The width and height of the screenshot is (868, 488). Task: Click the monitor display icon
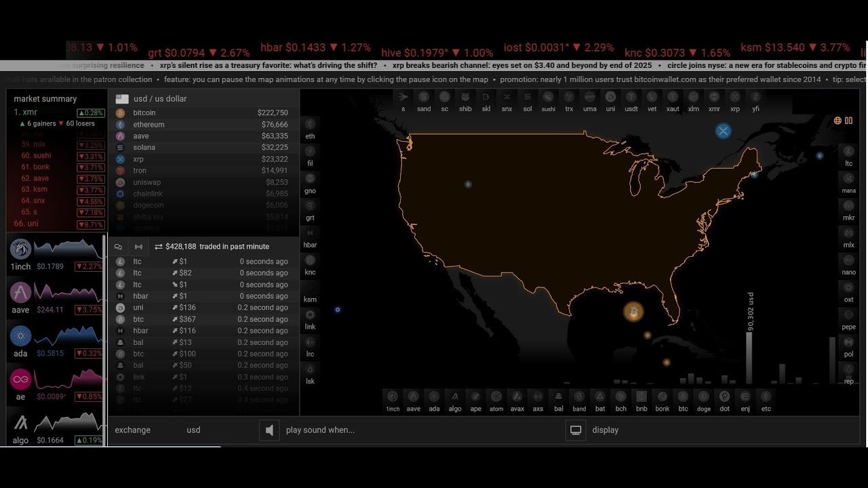tap(576, 430)
